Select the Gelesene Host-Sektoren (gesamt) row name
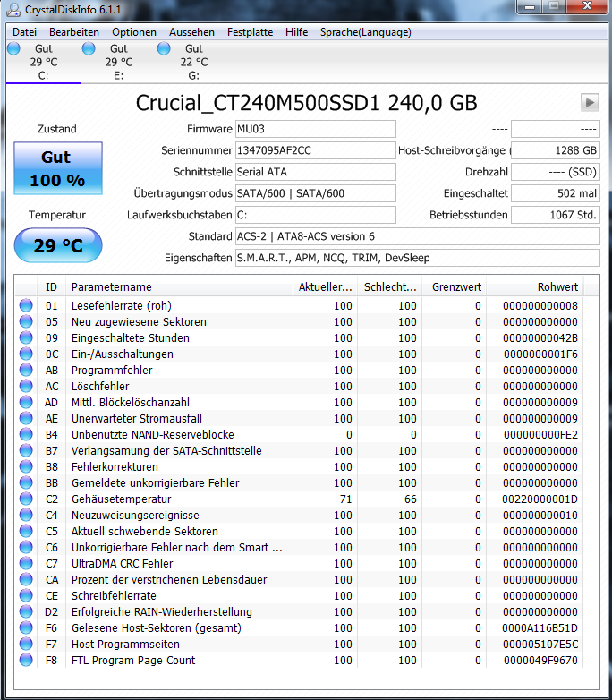This screenshot has width=612, height=700. coord(157,627)
